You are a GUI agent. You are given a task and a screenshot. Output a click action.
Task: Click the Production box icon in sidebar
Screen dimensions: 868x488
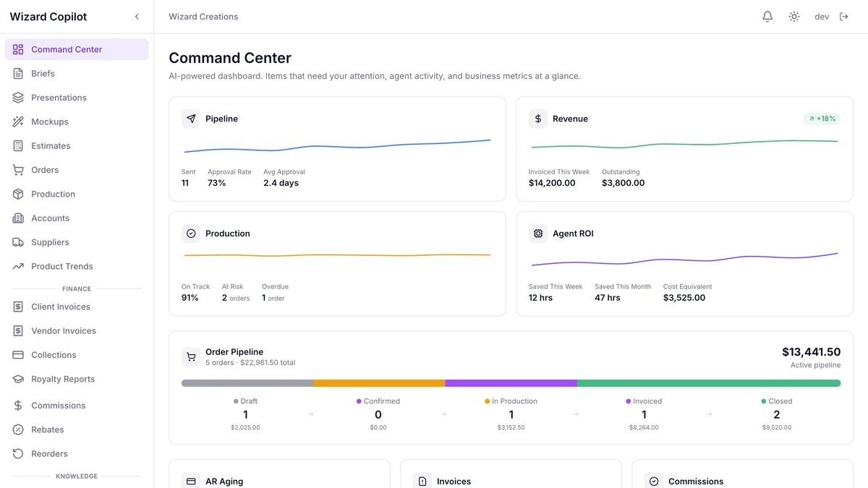coord(18,194)
